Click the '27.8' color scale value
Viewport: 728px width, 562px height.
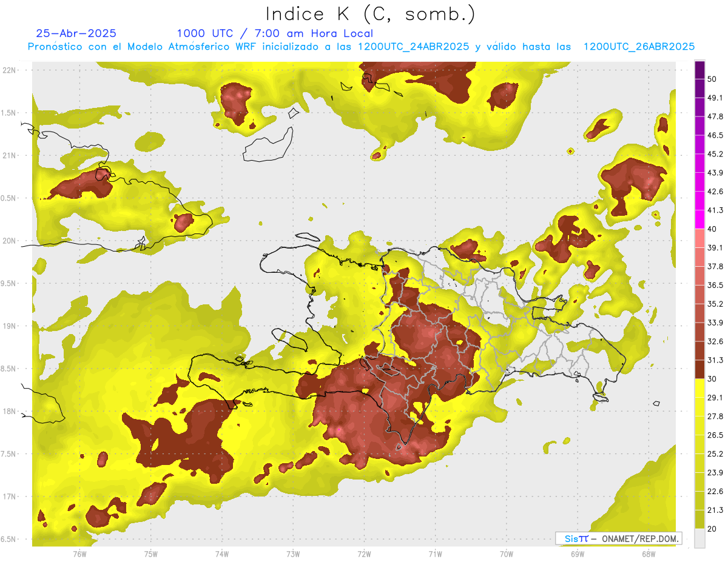tap(715, 416)
